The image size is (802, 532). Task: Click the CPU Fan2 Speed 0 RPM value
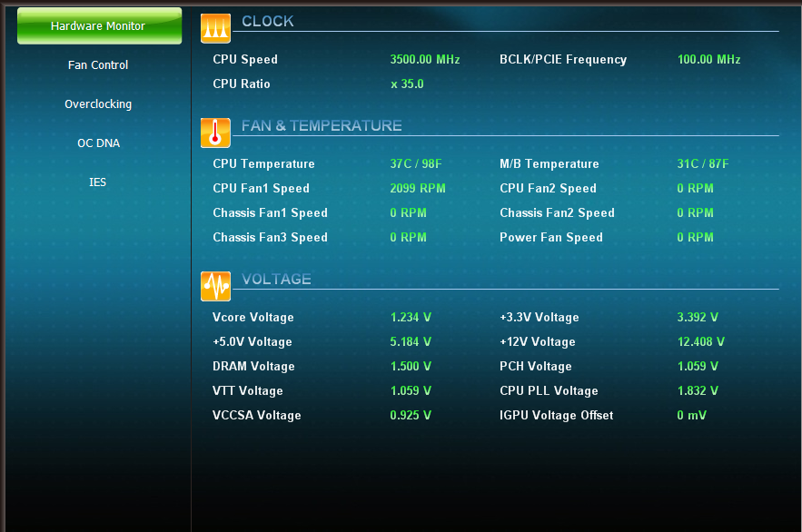point(695,188)
